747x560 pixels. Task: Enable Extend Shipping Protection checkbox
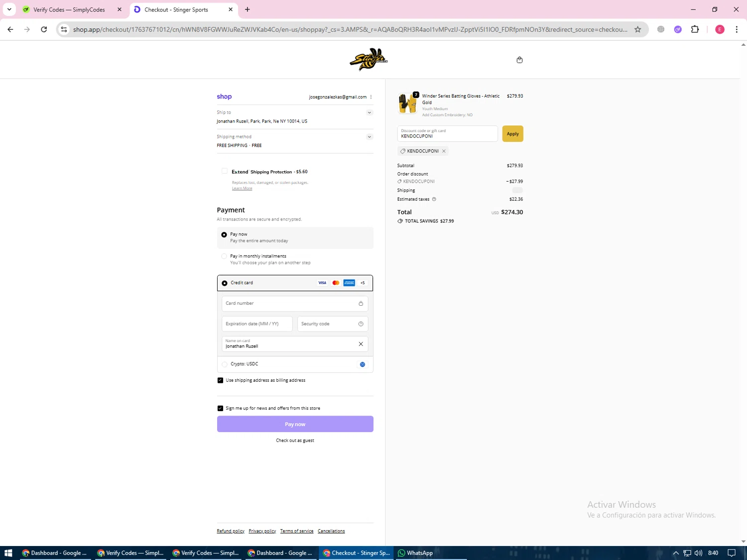coord(225,171)
